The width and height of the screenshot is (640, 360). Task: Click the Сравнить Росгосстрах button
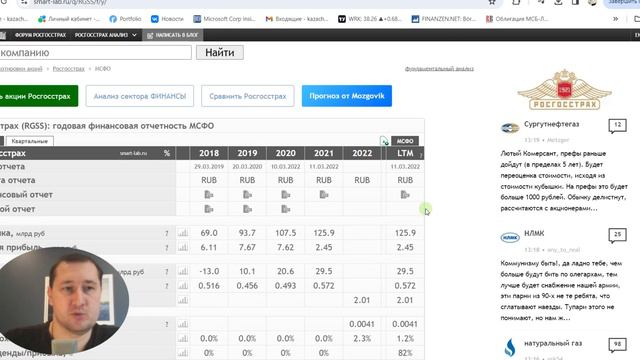(248, 96)
